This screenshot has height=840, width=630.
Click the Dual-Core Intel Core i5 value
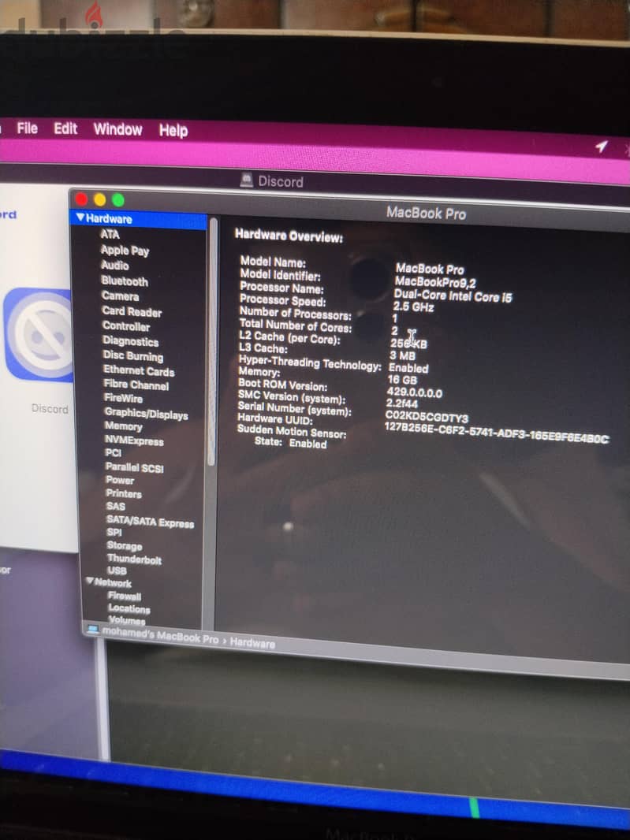click(453, 295)
